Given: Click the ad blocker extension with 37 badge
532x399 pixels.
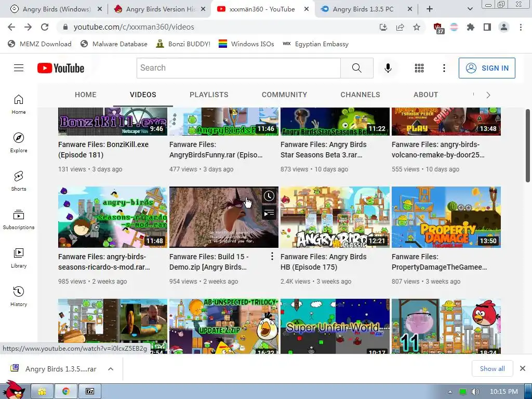Looking at the screenshot, I should point(438,28).
